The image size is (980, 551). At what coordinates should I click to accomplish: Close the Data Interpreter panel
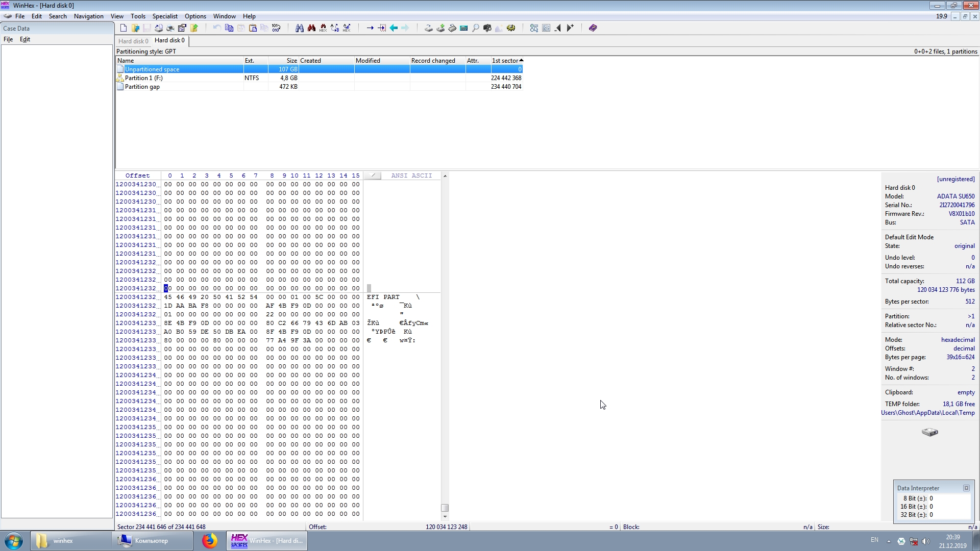966,488
